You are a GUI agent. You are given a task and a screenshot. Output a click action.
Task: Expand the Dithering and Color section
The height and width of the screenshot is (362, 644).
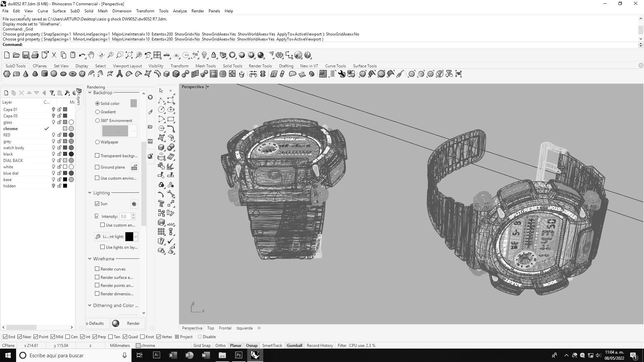(90, 306)
